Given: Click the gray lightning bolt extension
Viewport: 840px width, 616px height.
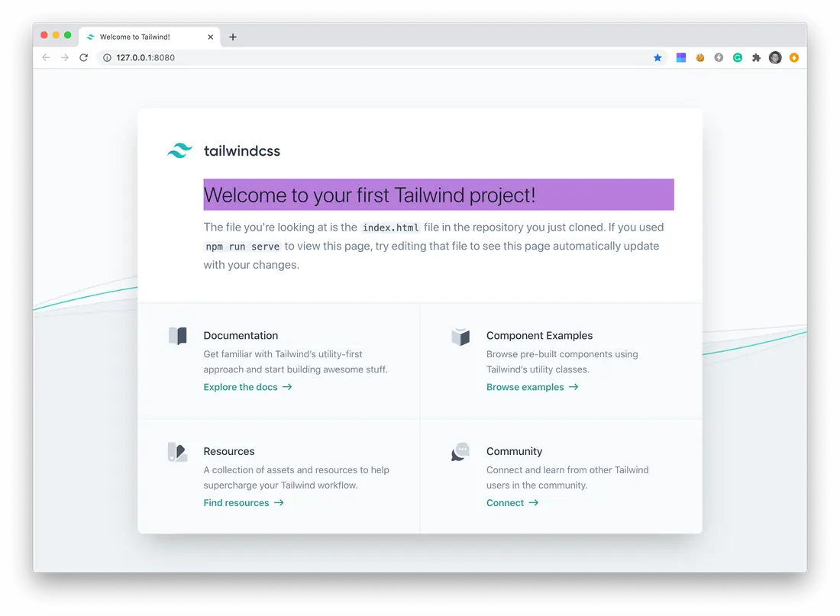Looking at the screenshot, I should (719, 58).
